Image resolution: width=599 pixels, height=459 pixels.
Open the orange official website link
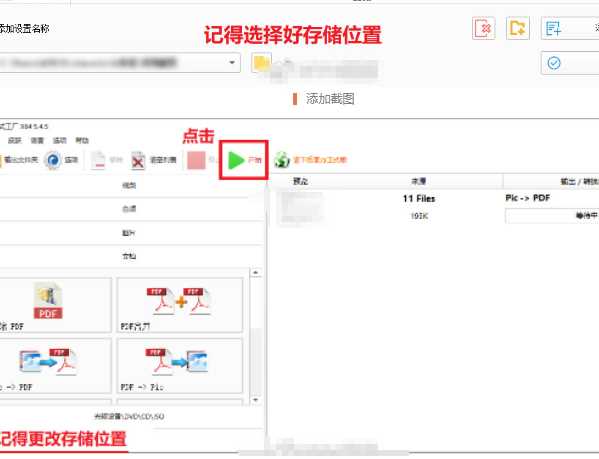point(320,160)
